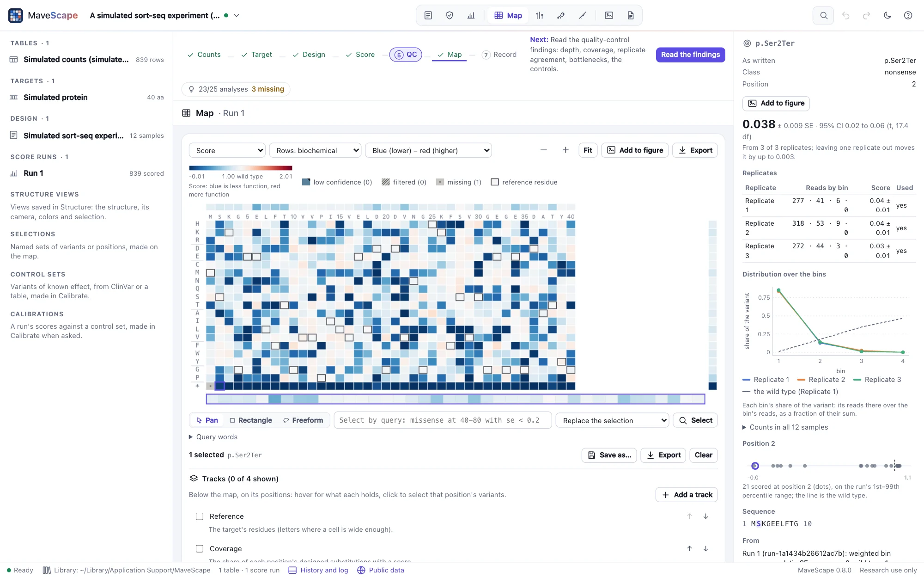The height and width of the screenshot is (578, 924).
Task: Click the score color gradient legend bar
Action: pyautogui.click(x=240, y=168)
